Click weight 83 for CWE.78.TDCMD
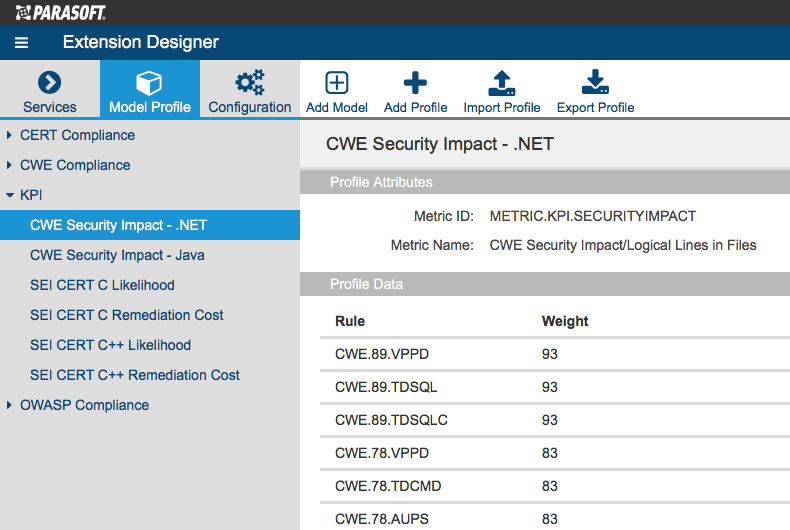Screen dimensions: 790x530 tap(550, 486)
